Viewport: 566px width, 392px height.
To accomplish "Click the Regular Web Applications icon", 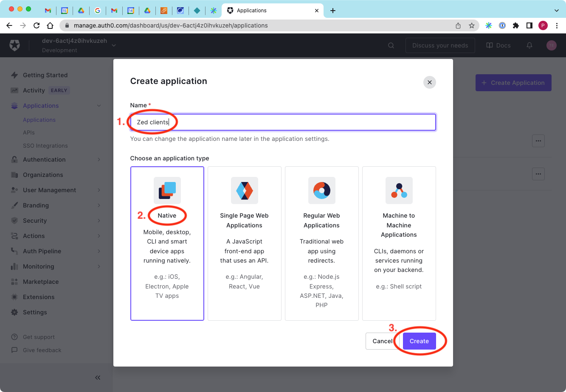I will (322, 190).
